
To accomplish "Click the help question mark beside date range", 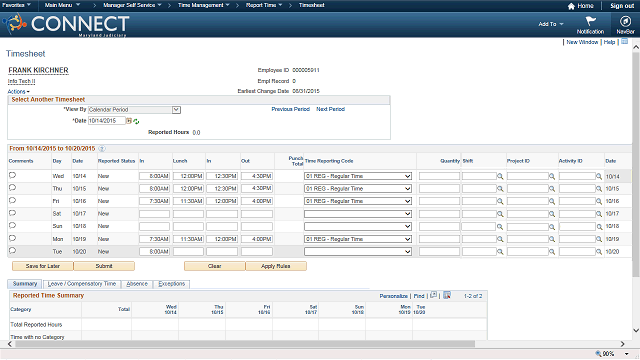I will [x=102, y=149].
